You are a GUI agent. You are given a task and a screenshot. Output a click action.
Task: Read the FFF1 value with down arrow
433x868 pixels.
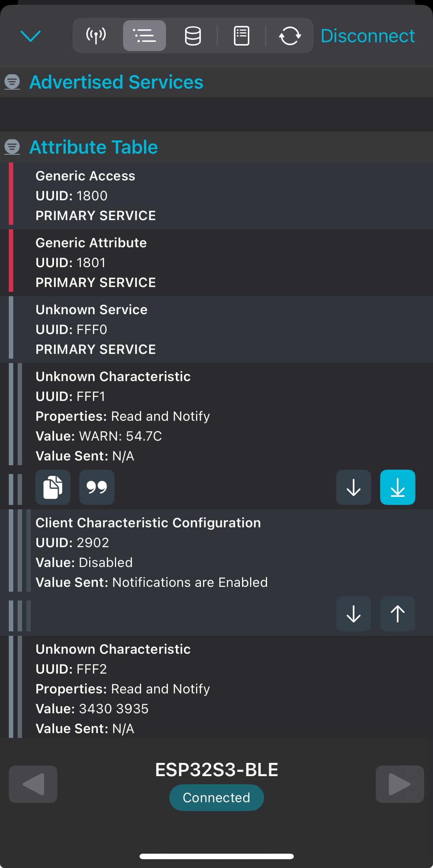[x=354, y=487]
